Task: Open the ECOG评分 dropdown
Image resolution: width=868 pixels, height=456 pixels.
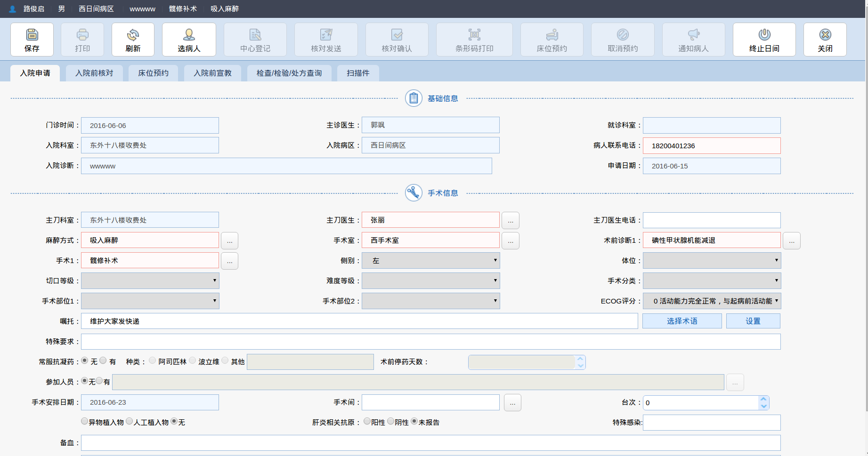Action: [x=712, y=301]
